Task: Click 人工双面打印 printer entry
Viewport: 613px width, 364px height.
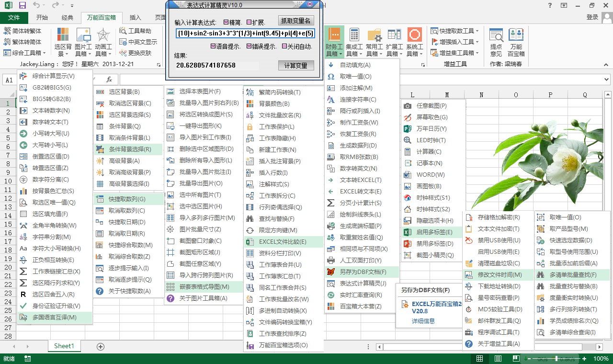Action: pyautogui.click(x=362, y=260)
